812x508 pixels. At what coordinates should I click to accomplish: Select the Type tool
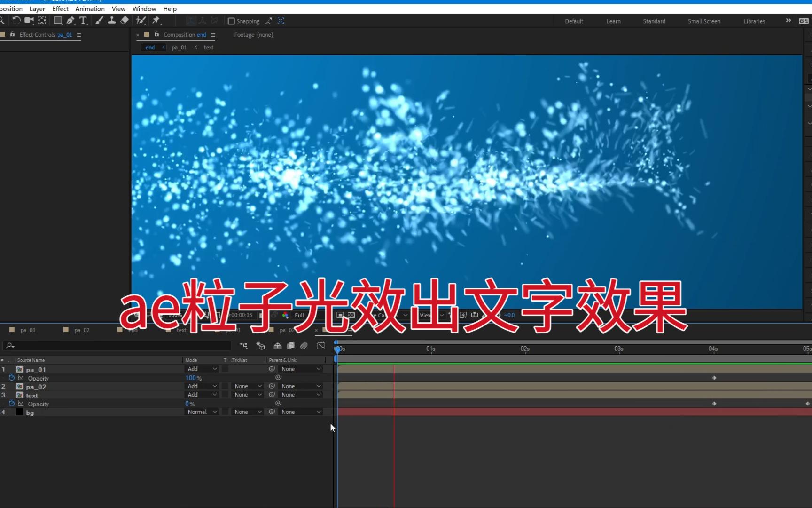click(84, 20)
